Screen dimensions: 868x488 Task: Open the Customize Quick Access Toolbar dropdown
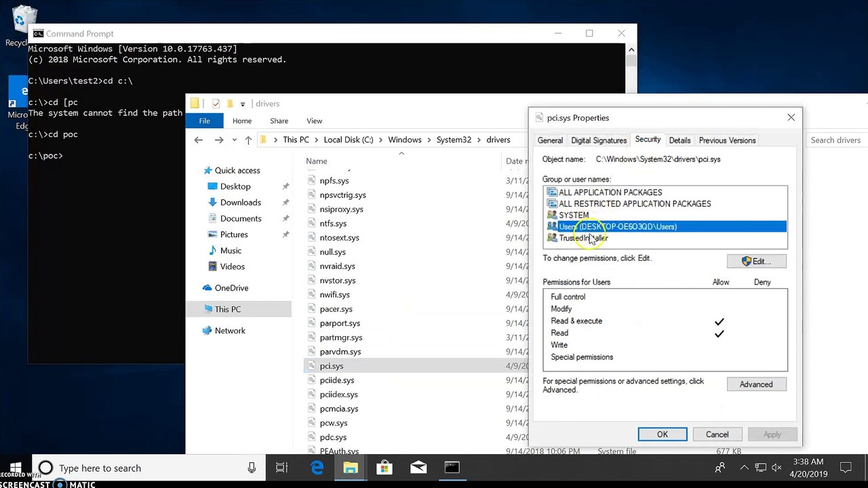pos(243,104)
